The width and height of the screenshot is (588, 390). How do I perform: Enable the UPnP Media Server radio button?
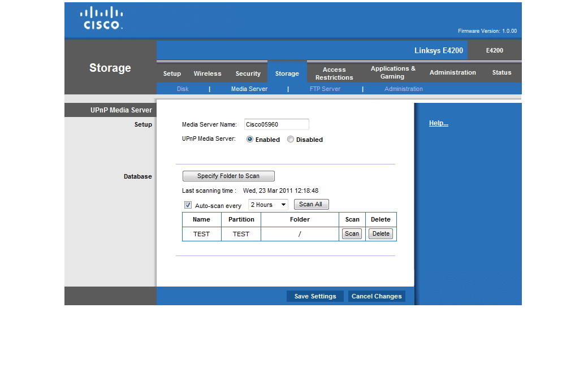click(250, 140)
